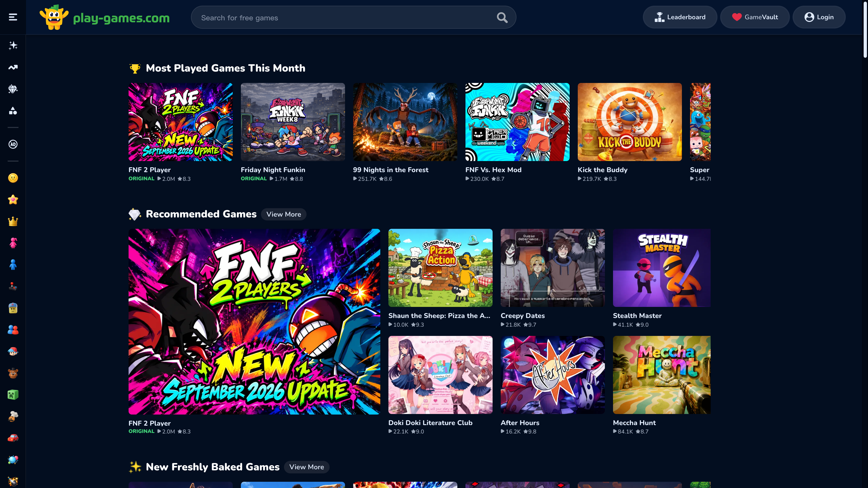This screenshot has height=488, width=868.
Task: Click the sparkles new games sidebar icon
Action: 13,46
